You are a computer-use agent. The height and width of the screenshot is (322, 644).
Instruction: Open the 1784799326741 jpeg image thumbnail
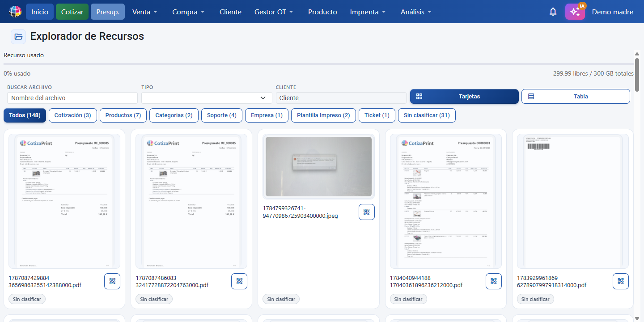pos(318,167)
